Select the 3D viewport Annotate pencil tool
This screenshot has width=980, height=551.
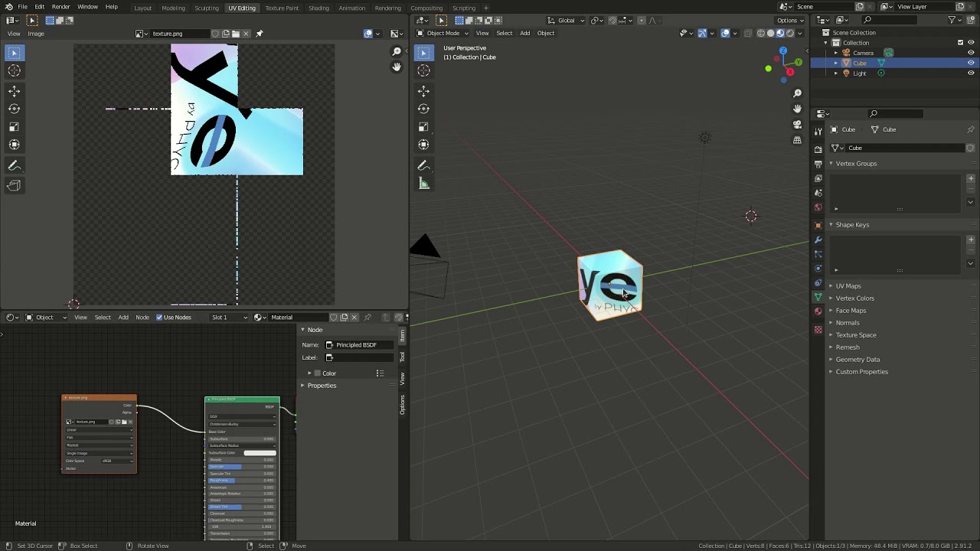[x=423, y=165]
